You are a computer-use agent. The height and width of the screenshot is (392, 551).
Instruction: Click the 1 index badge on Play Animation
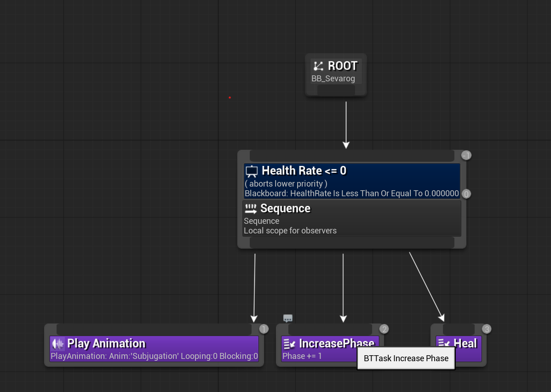pyautogui.click(x=264, y=329)
